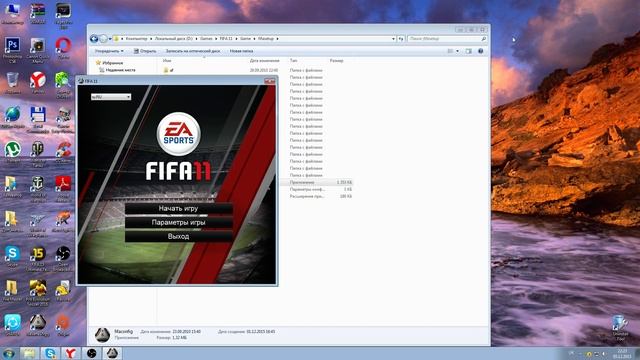Select Недавние места in navigation pane
640x360 pixels.
120,70
